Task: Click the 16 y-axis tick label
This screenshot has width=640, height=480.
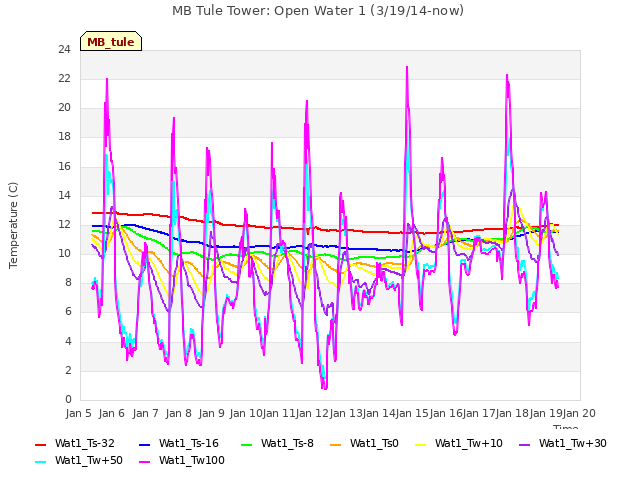Action: click(x=64, y=167)
